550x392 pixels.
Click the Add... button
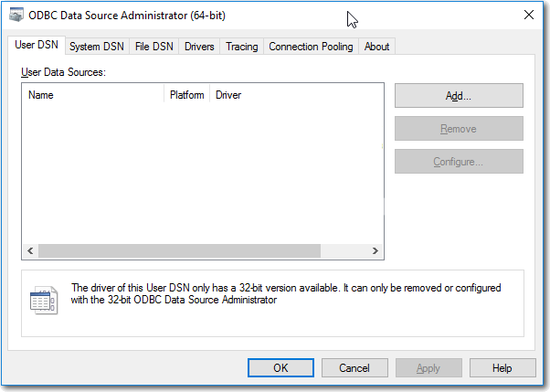459,95
